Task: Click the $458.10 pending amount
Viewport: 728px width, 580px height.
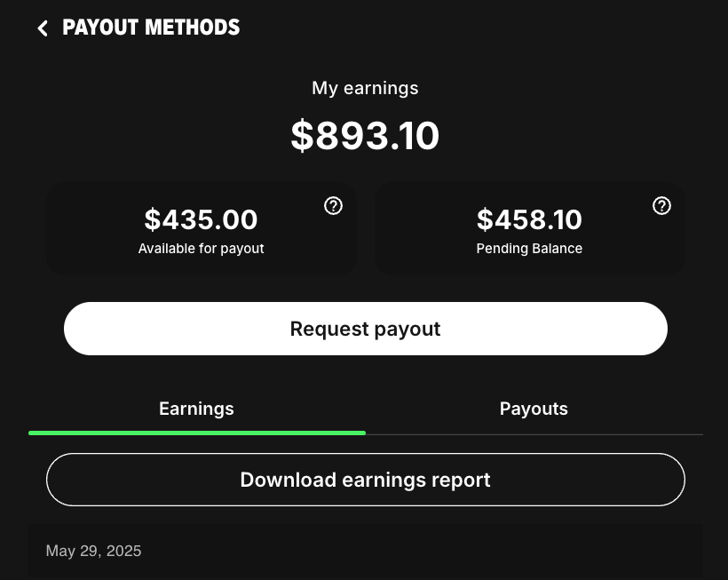Action: coord(529,218)
